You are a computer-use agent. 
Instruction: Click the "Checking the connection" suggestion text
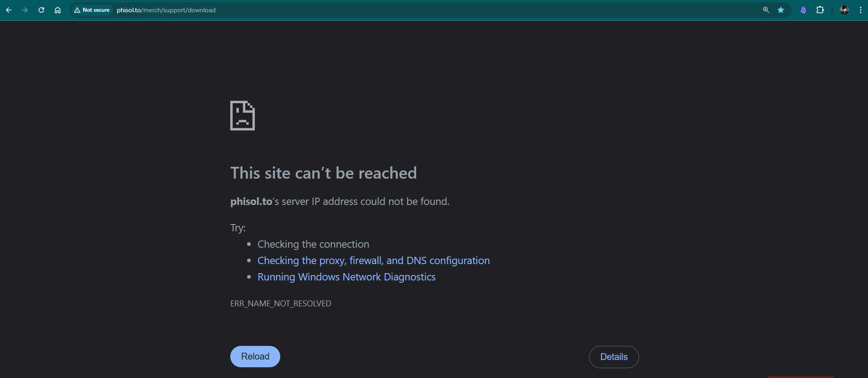(x=314, y=244)
